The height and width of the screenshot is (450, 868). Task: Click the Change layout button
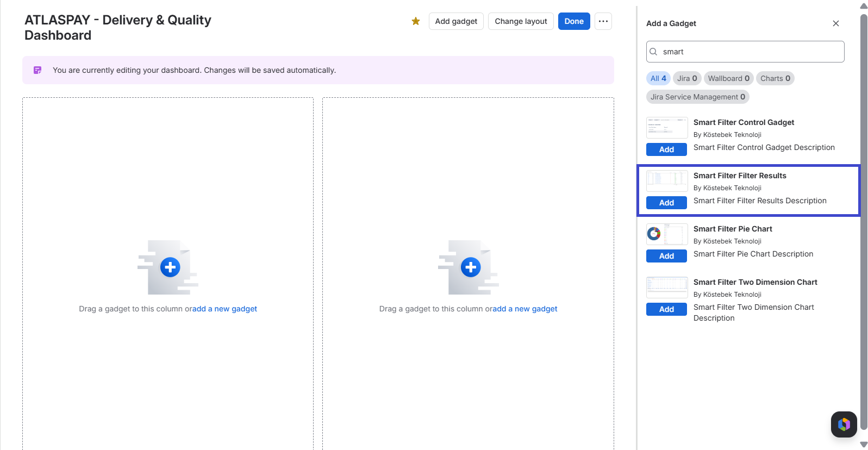(x=521, y=21)
